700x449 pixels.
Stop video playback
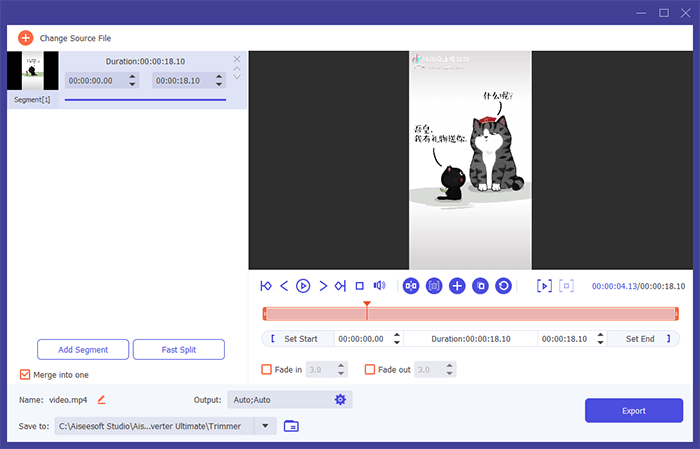click(x=359, y=286)
